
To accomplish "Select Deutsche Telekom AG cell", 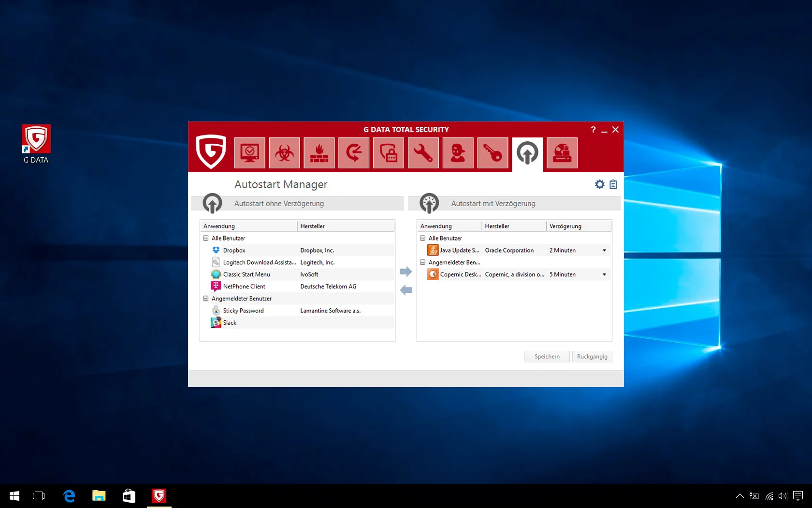I will coord(328,286).
